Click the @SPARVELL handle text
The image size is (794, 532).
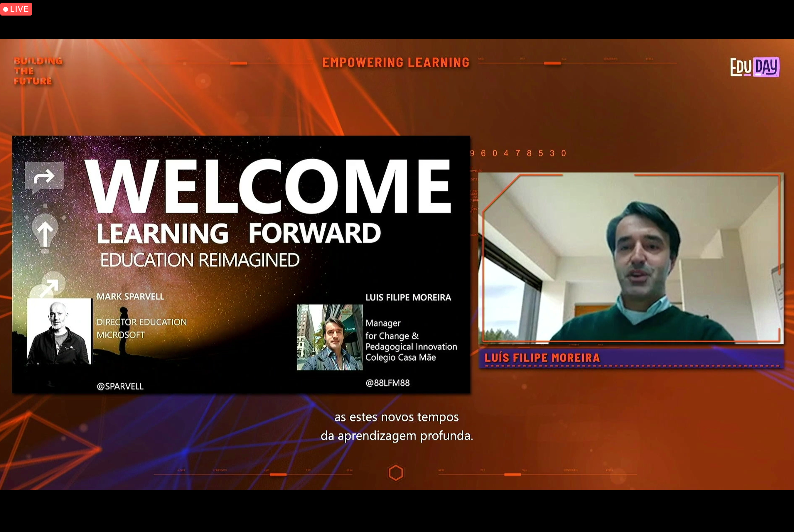pyautogui.click(x=120, y=386)
